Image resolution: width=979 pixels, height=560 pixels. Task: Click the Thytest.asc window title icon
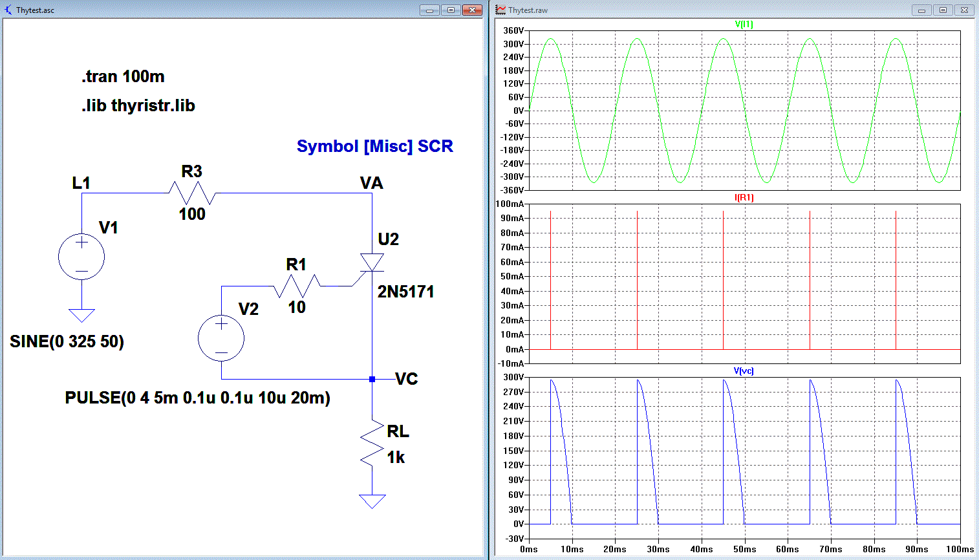point(8,10)
